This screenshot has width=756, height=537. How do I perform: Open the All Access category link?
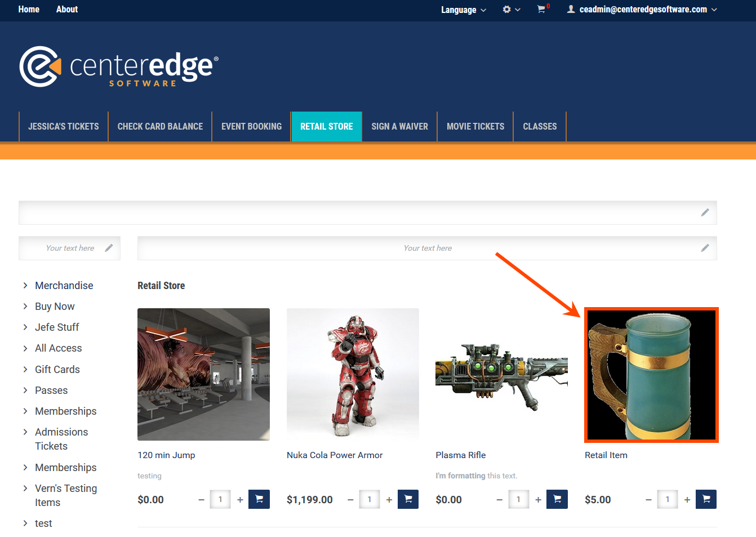[x=59, y=348]
